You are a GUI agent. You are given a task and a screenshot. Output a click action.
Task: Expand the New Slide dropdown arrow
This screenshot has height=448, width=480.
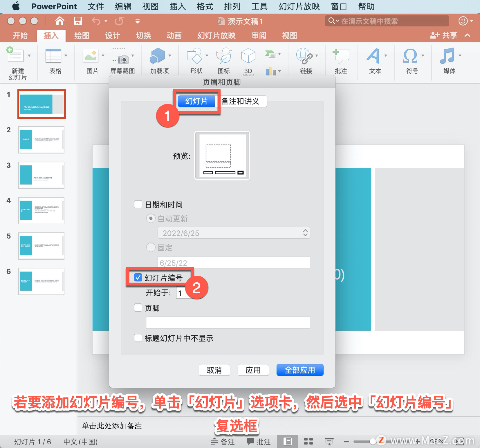(x=29, y=55)
